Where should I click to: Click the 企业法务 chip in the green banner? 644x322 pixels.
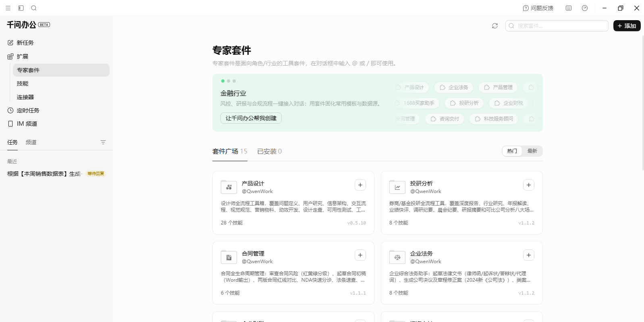[454, 87]
